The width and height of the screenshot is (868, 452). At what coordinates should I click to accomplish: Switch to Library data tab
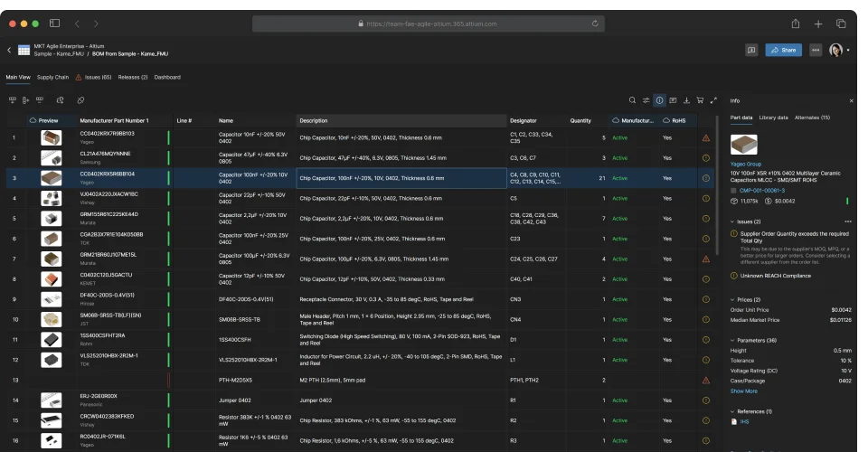[773, 118]
